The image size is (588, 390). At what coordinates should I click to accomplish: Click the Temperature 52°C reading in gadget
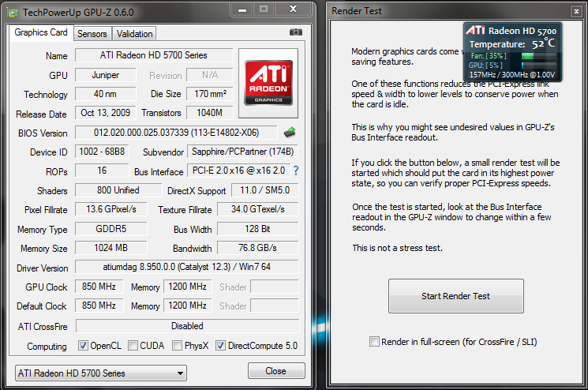coord(543,43)
